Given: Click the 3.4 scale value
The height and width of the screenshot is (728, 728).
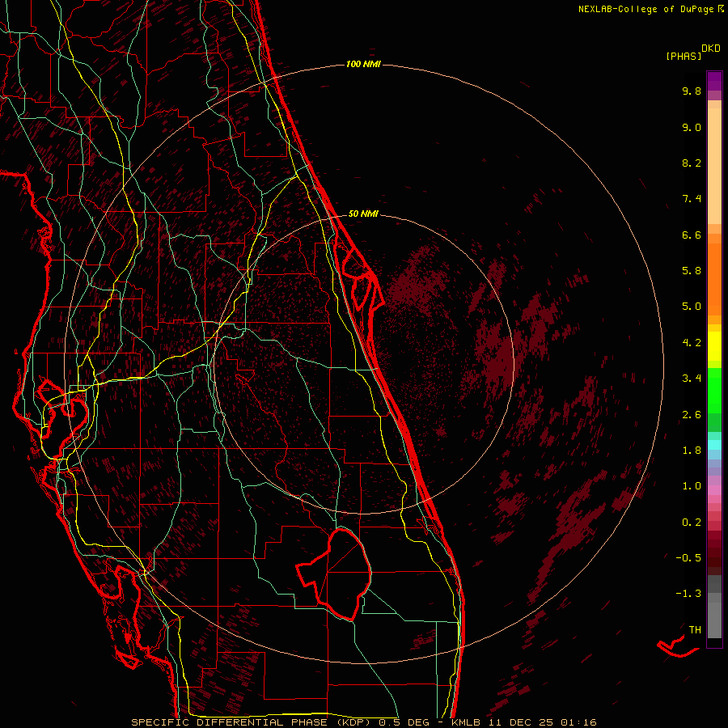Looking at the screenshot, I should click(x=692, y=379).
